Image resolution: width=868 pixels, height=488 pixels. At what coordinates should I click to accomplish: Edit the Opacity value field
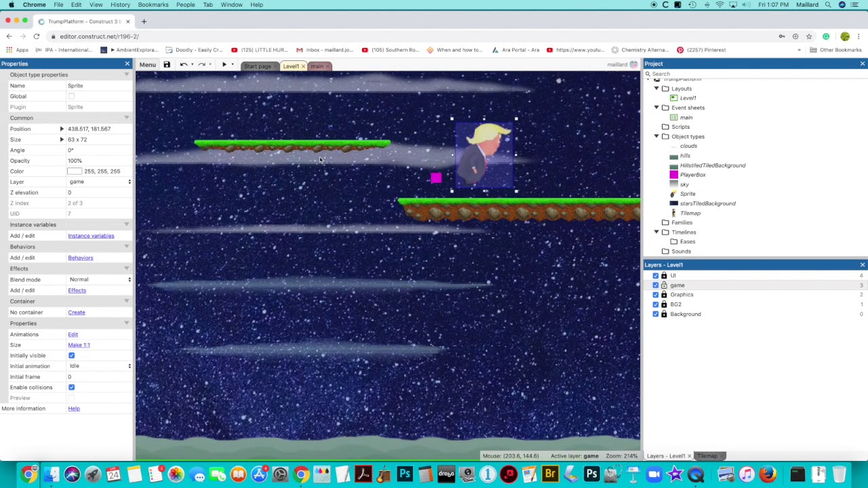click(99, 161)
